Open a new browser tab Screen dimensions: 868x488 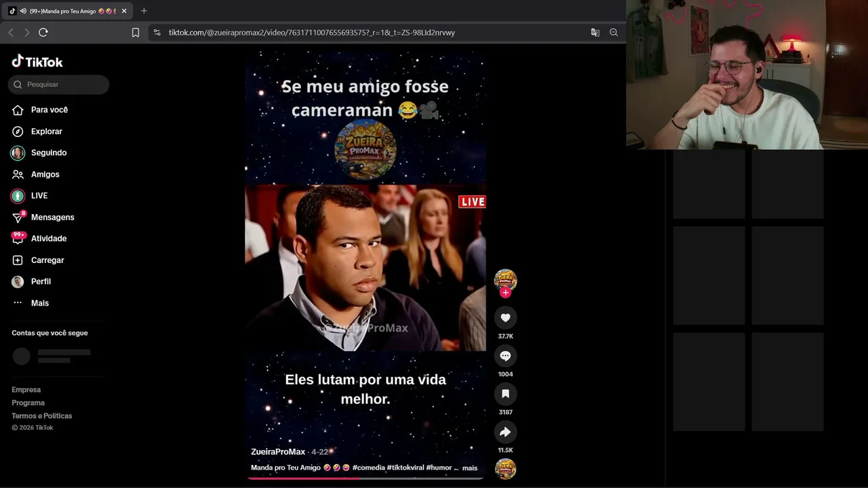(x=144, y=11)
